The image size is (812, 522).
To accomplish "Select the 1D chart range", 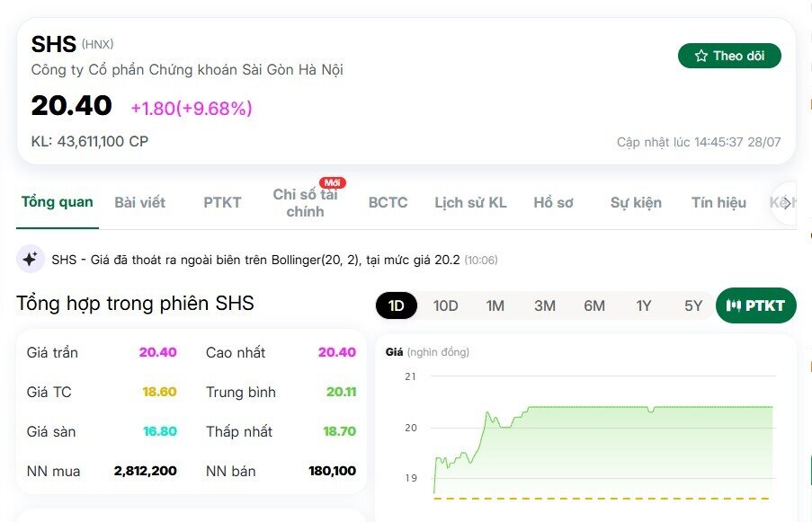I will [x=397, y=305].
